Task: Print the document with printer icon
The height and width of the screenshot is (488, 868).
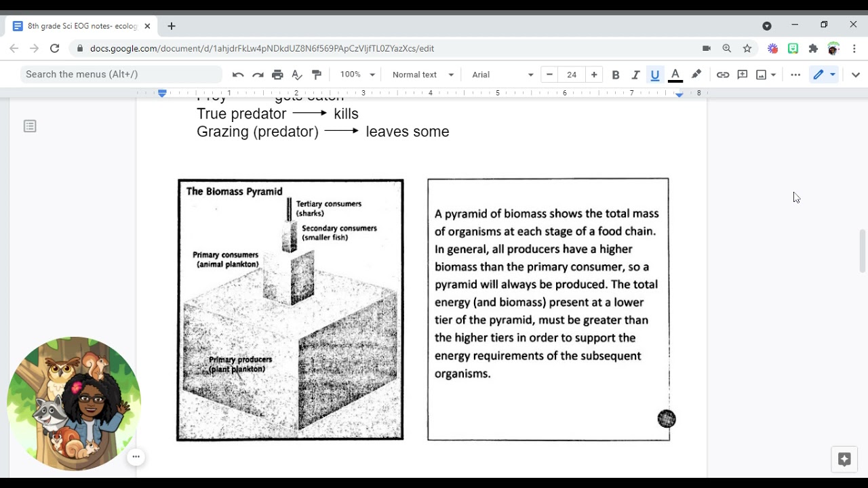Action: tap(277, 75)
